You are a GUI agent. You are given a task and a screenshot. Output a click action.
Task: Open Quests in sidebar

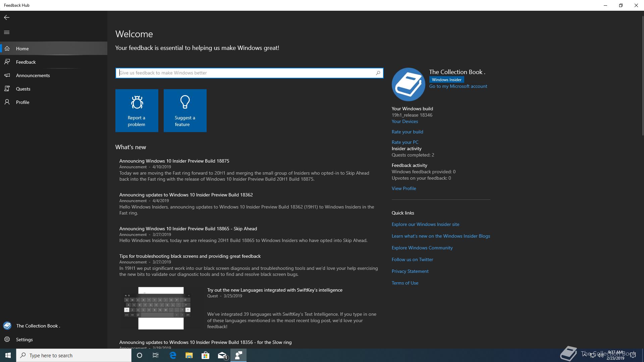click(54, 89)
